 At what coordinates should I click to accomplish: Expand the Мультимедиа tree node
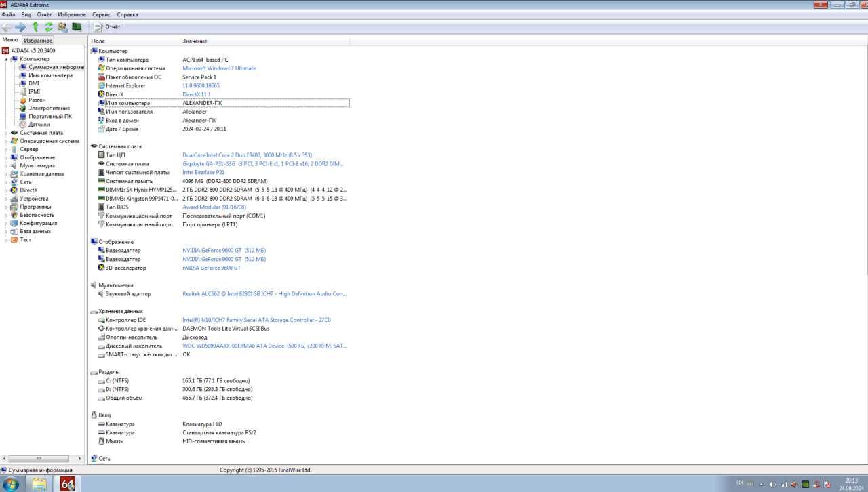tap(6, 165)
